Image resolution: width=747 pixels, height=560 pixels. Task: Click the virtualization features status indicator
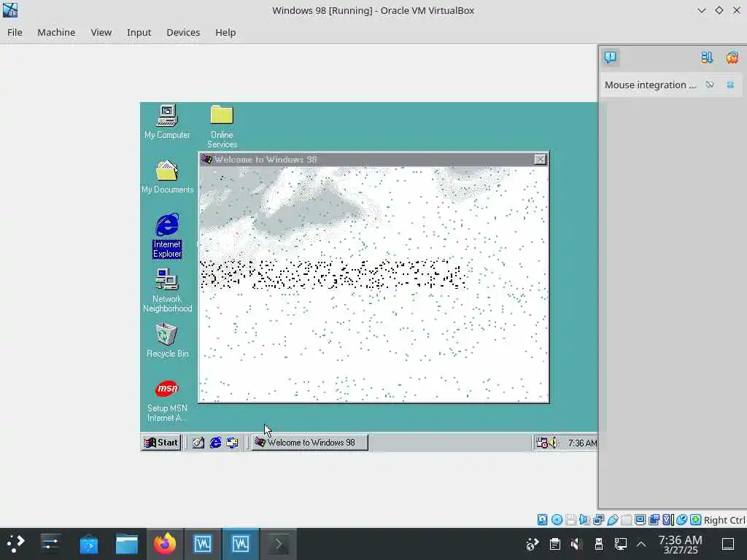pos(667,519)
